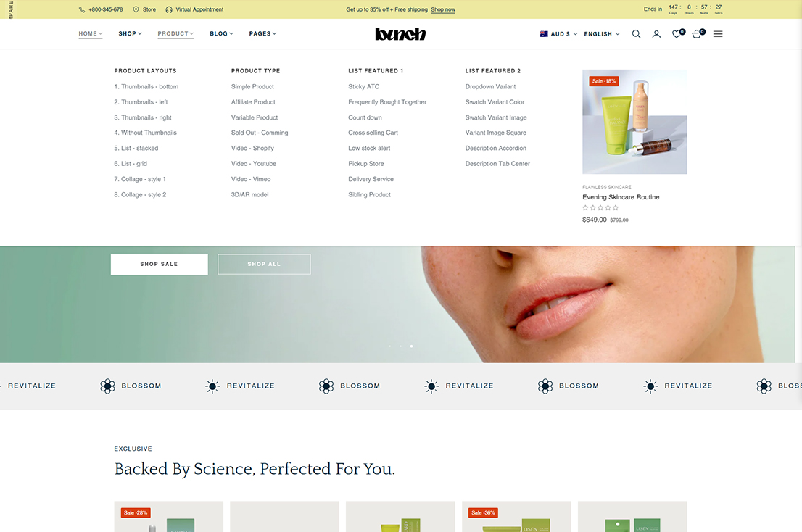Click the Shop Sale button
Screen dimensions: 802x532
pyautogui.click(x=159, y=264)
